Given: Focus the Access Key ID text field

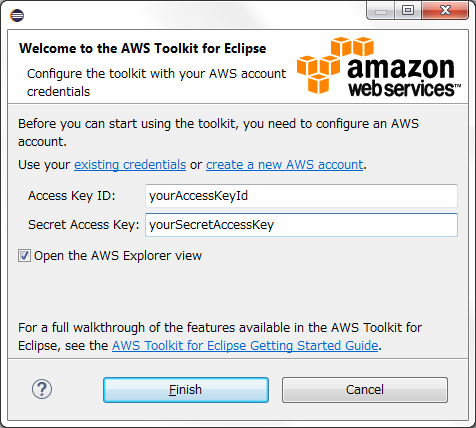Looking at the screenshot, I should coord(301,196).
